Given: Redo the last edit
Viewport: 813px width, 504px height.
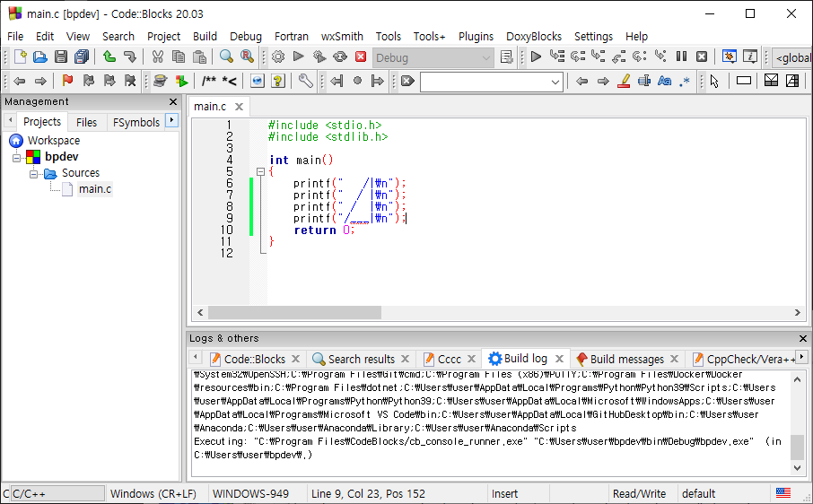Looking at the screenshot, I should point(129,56).
